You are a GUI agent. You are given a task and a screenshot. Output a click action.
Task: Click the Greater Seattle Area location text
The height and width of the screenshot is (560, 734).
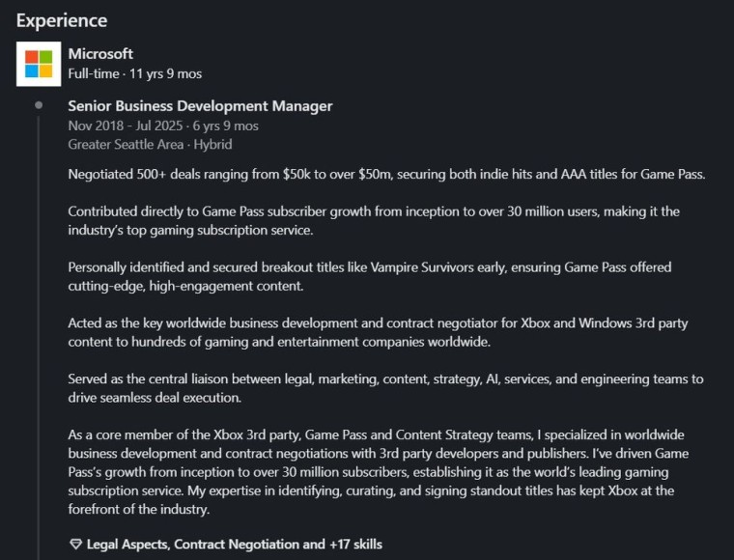click(126, 144)
